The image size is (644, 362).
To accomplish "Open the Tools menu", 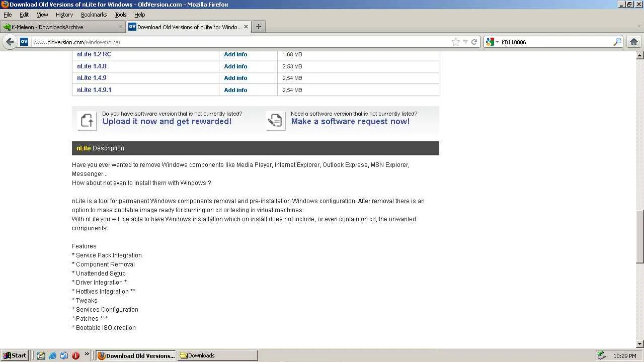I will click(121, 15).
